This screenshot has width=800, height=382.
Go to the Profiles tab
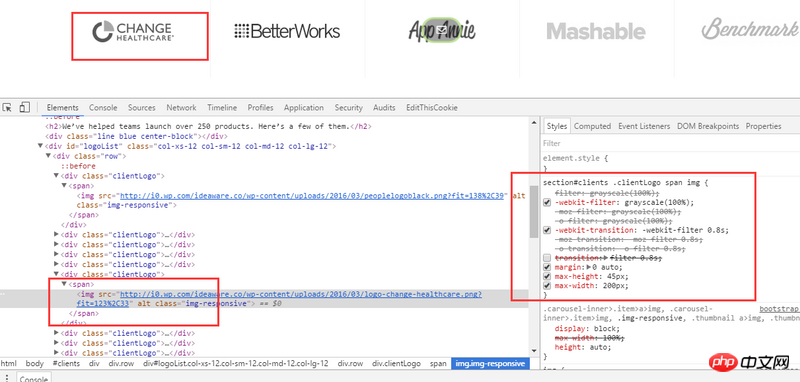click(x=260, y=108)
